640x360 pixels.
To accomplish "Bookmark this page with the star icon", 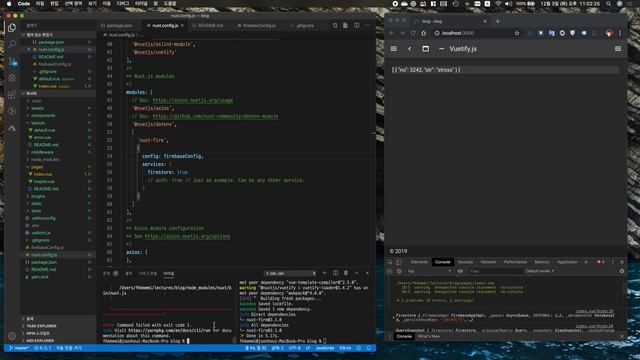I will [x=517, y=33].
